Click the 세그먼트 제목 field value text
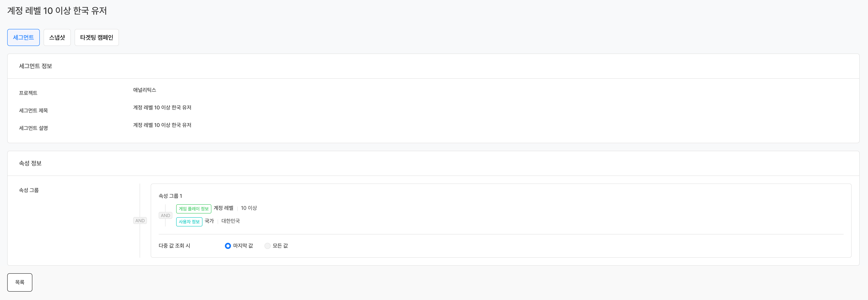Viewport: 868px width, 300px height. [x=162, y=107]
